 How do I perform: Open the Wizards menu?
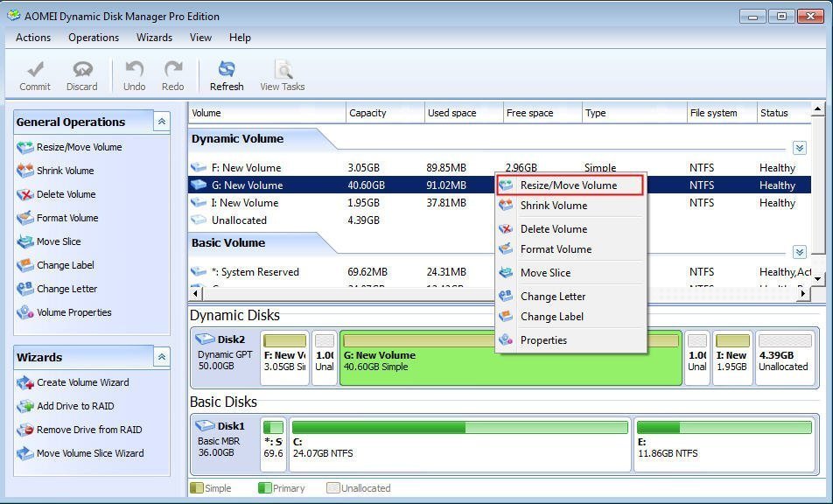[x=154, y=38]
